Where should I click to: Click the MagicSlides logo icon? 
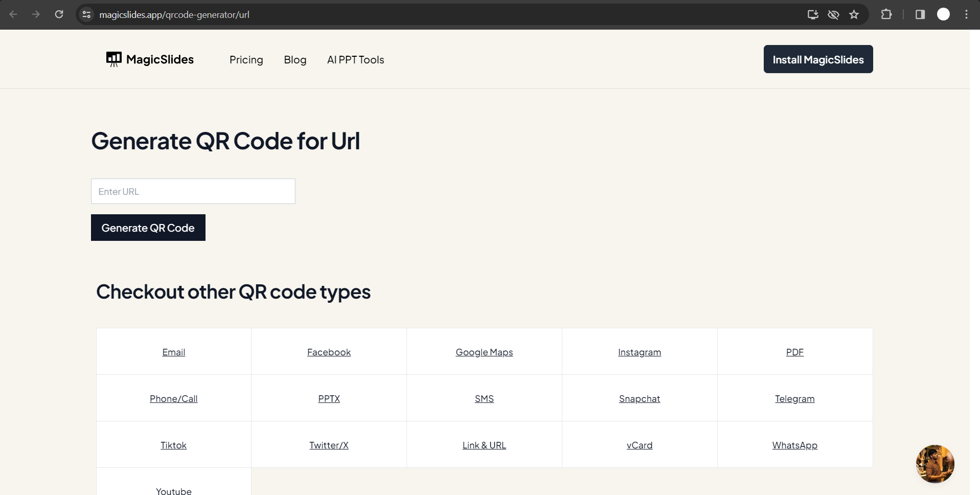tap(113, 59)
